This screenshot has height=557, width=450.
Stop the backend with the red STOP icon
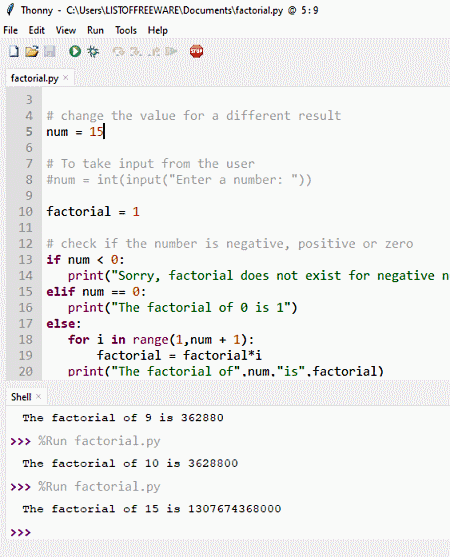click(196, 52)
